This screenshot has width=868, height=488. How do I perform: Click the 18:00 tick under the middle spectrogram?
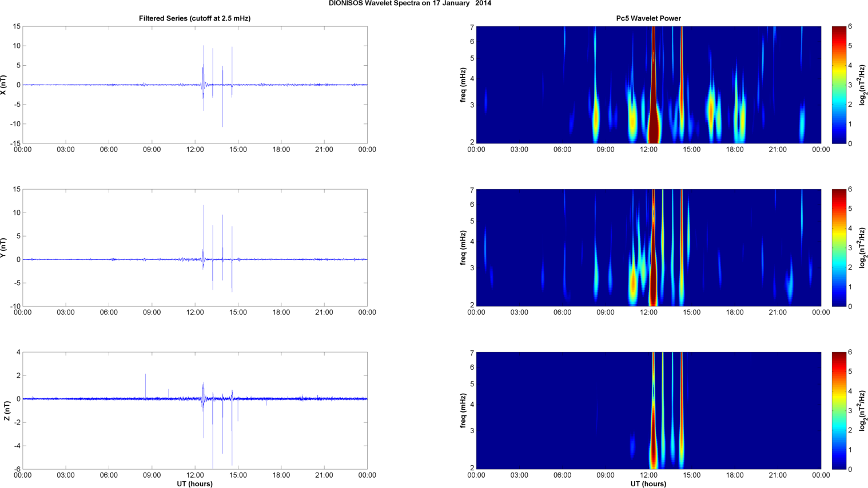pos(735,313)
